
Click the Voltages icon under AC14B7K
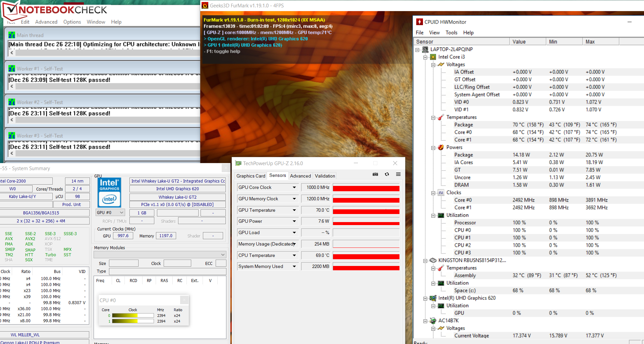[441, 328]
